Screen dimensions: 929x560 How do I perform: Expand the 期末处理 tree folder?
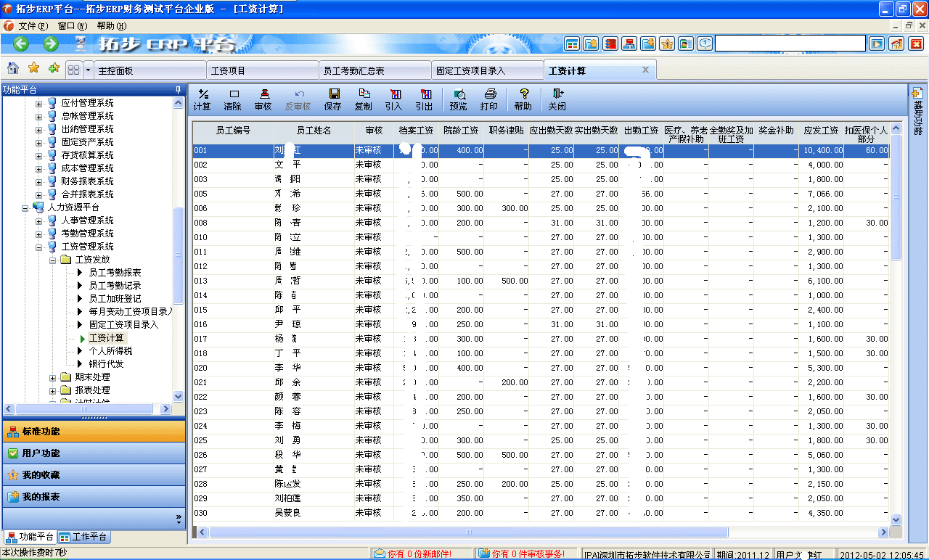pyautogui.click(x=53, y=377)
